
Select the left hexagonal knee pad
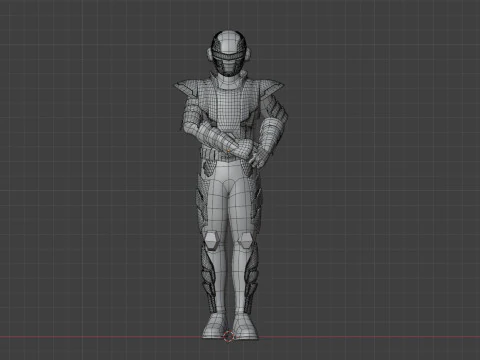(x=211, y=241)
